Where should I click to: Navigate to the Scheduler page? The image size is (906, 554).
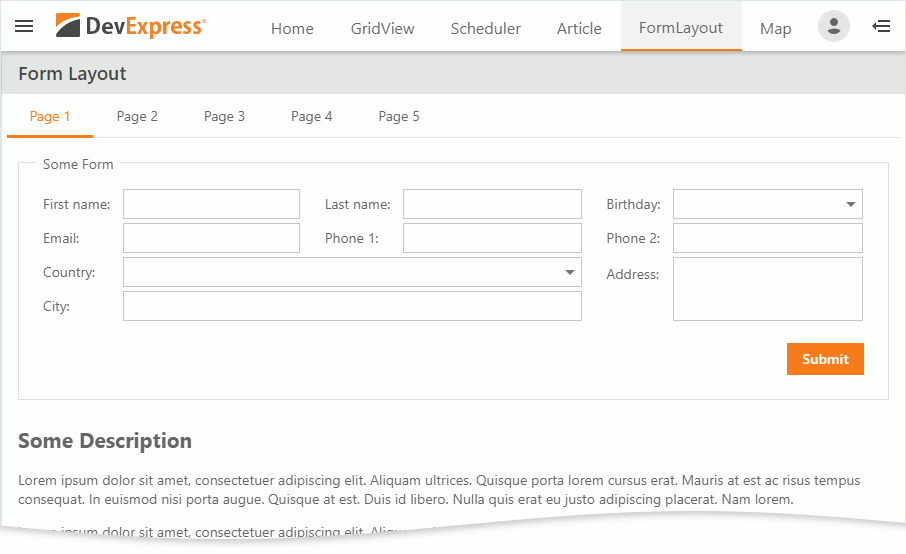(485, 28)
